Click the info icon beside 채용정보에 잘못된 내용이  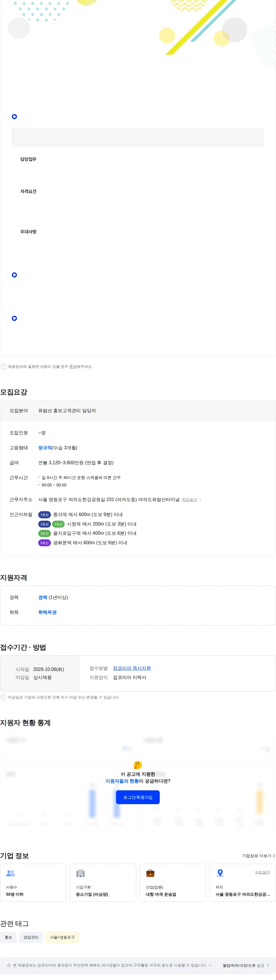(x=3, y=367)
